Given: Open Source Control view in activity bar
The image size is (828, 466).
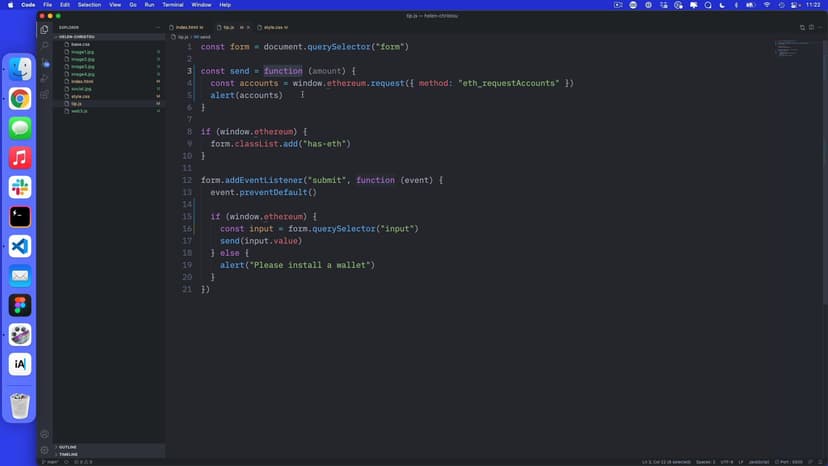Looking at the screenshot, I should 45,62.
